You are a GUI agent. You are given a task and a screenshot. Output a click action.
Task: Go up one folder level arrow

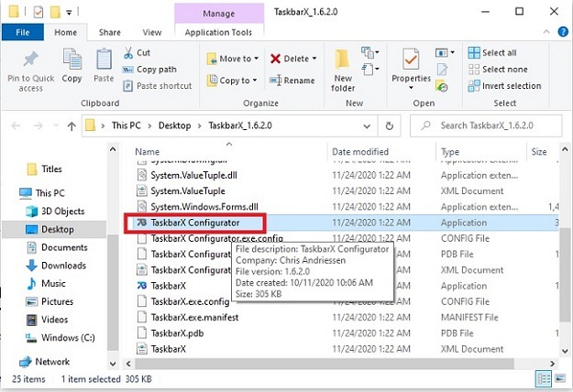[72, 125]
